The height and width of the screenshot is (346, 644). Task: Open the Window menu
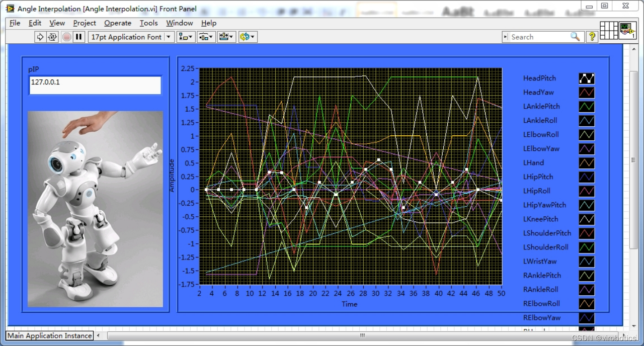180,23
